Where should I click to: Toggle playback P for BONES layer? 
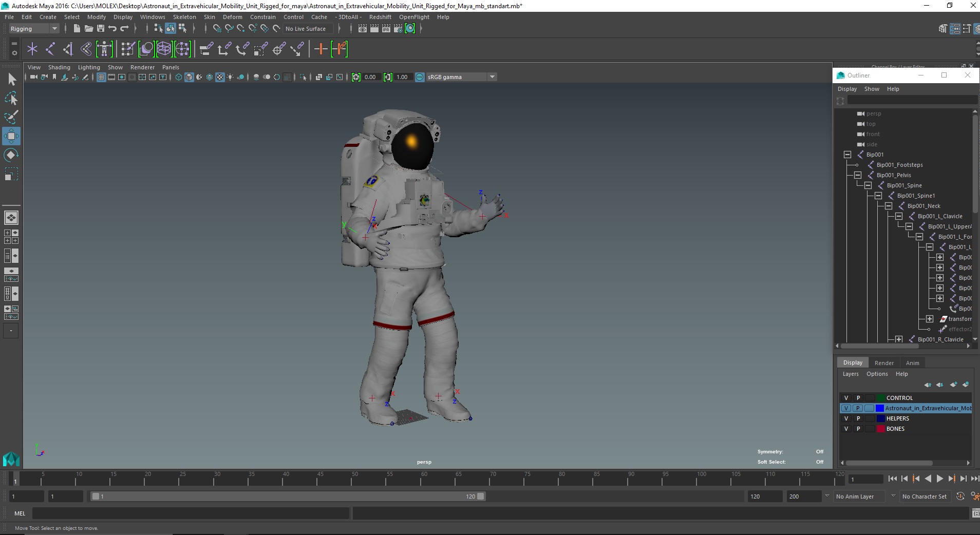[x=858, y=429]
